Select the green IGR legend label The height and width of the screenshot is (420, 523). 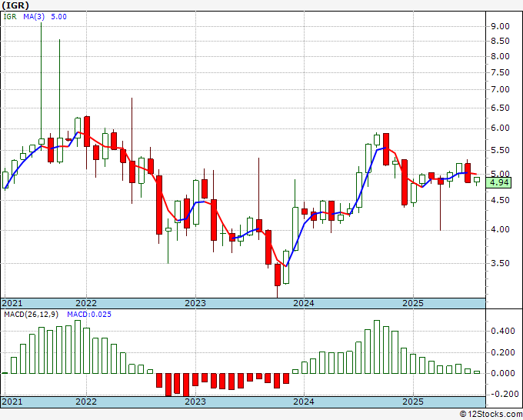10,16
